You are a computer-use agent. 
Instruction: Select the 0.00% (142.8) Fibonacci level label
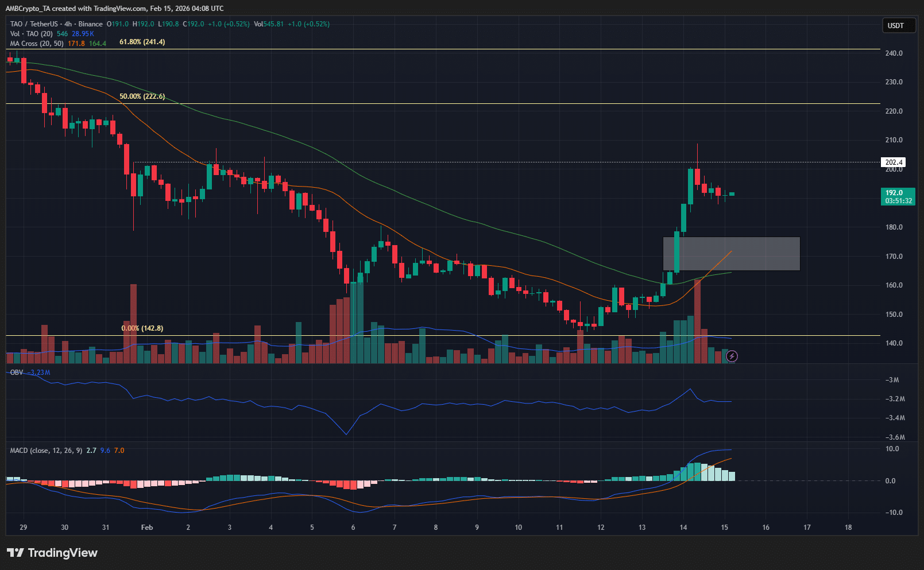tap(142, 328)
